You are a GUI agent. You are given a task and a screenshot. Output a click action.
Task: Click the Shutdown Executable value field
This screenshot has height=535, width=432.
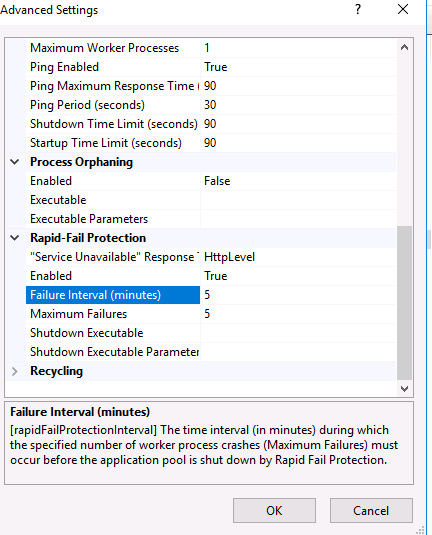(x=298, y=333)
